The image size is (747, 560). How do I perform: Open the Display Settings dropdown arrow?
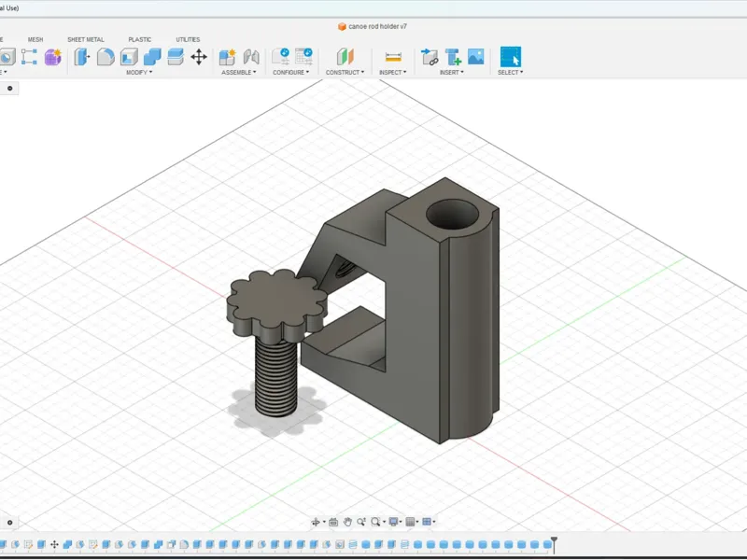coord(401,523)
